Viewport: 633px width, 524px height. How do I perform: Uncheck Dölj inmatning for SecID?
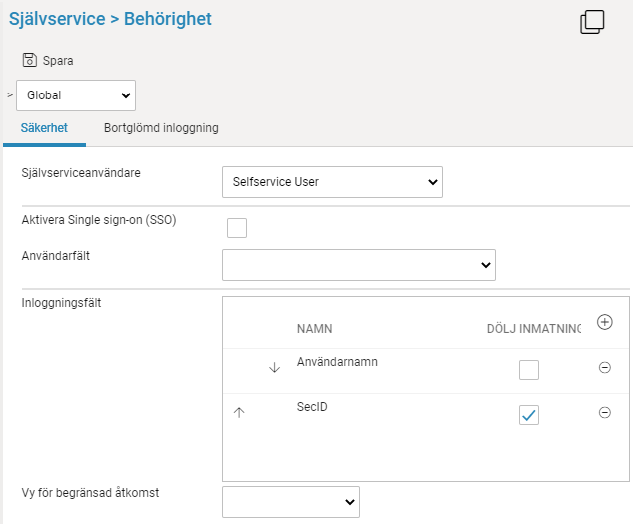click(528, 415)
